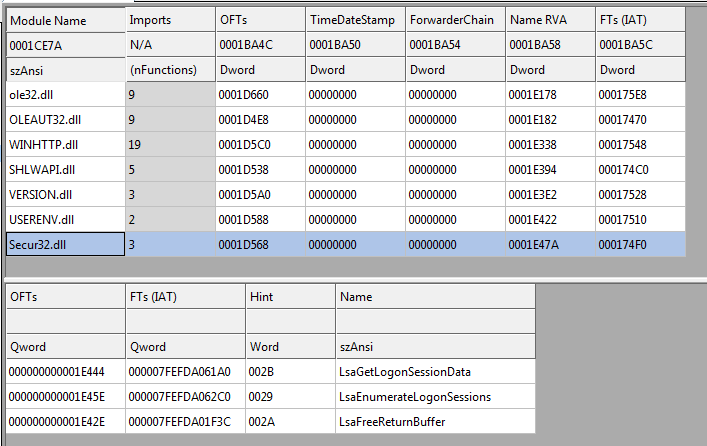This screenshot has width=707, height=446.
Task: Click imports count 5 for SHLWAPI.dll
Action: coord(170,170)
